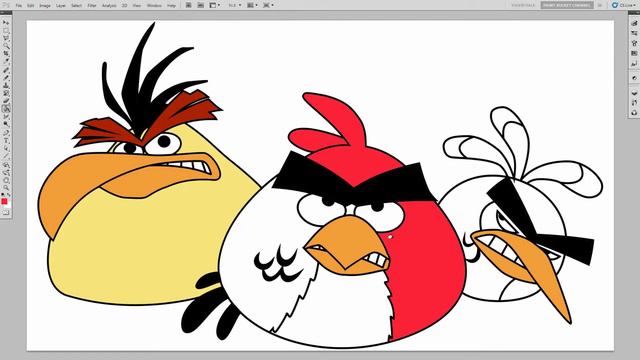Viewport: 640px width, 360px height.
Task: Open the Analysis menu
Action: tap(109, 6)
